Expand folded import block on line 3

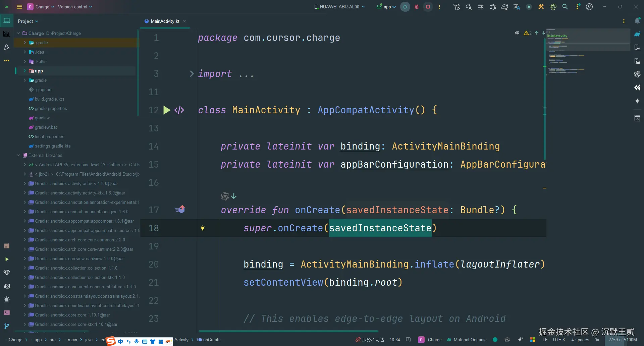192,74
